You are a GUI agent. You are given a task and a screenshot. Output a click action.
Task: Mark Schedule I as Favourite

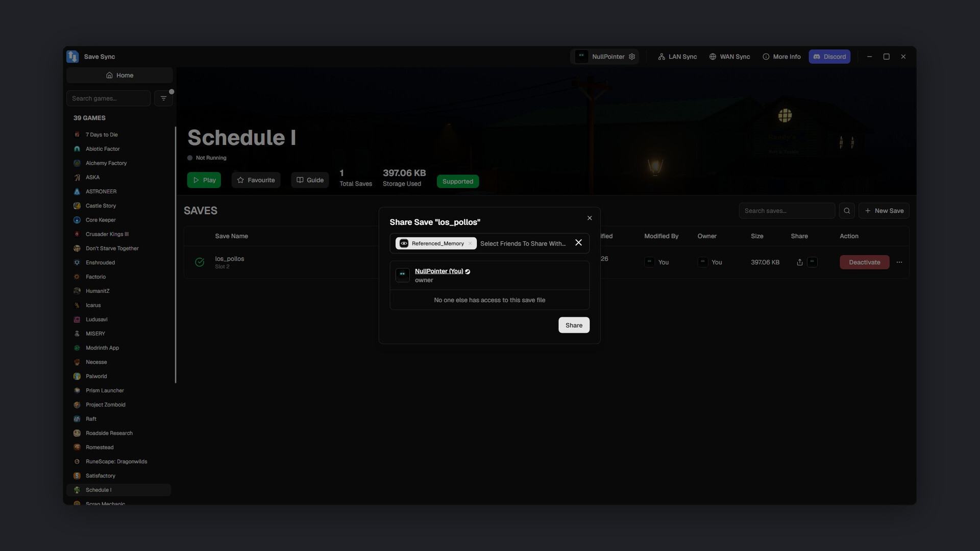tap(256, 180)
